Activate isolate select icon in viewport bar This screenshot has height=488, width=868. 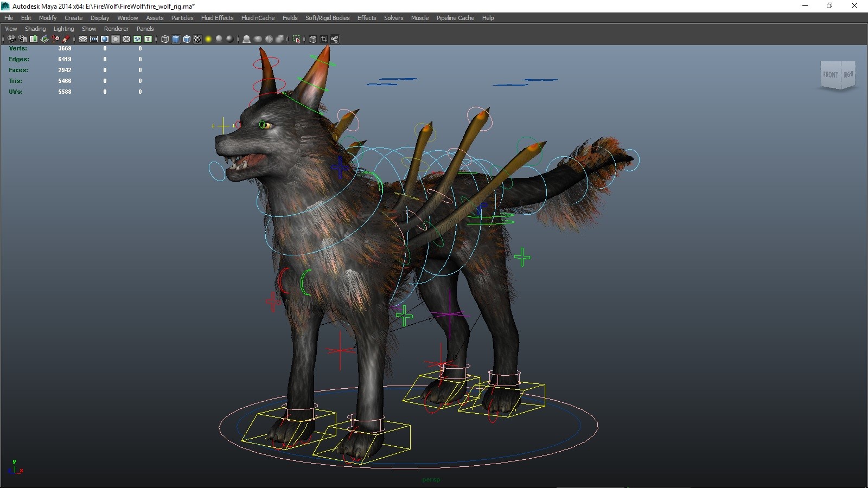pos(297,39)
